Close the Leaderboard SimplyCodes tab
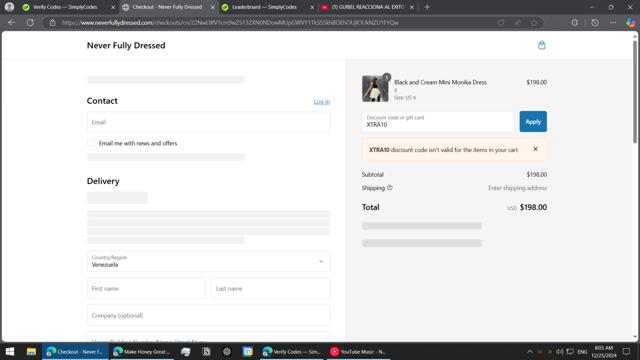 coord(312,7)
